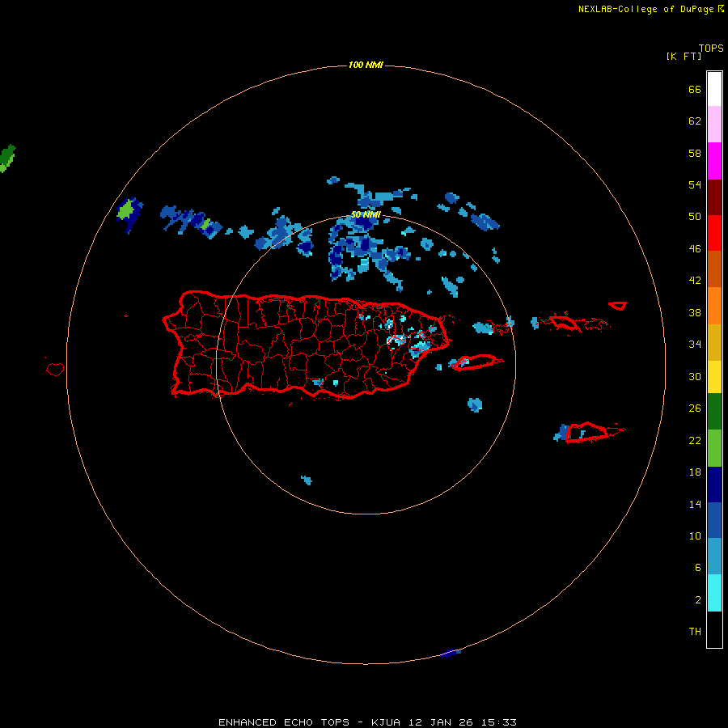Click the "50 NMI" range ring label

point(366,214)
